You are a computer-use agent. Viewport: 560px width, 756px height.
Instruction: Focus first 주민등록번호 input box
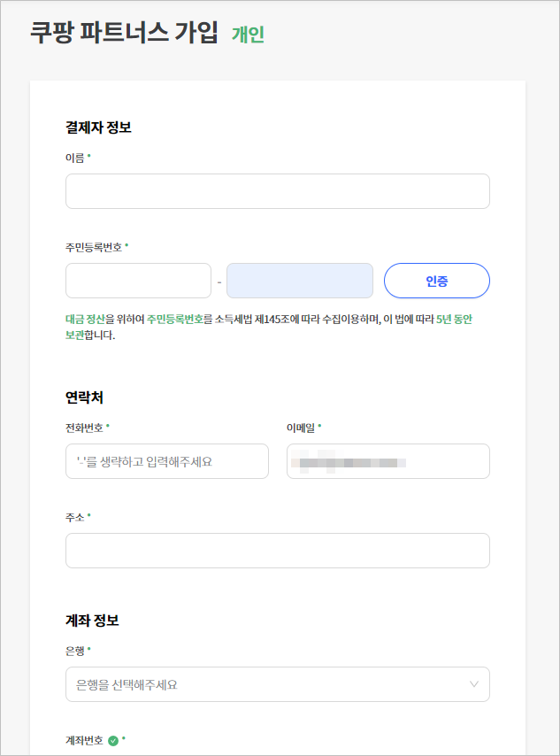[x=138, y=281]
